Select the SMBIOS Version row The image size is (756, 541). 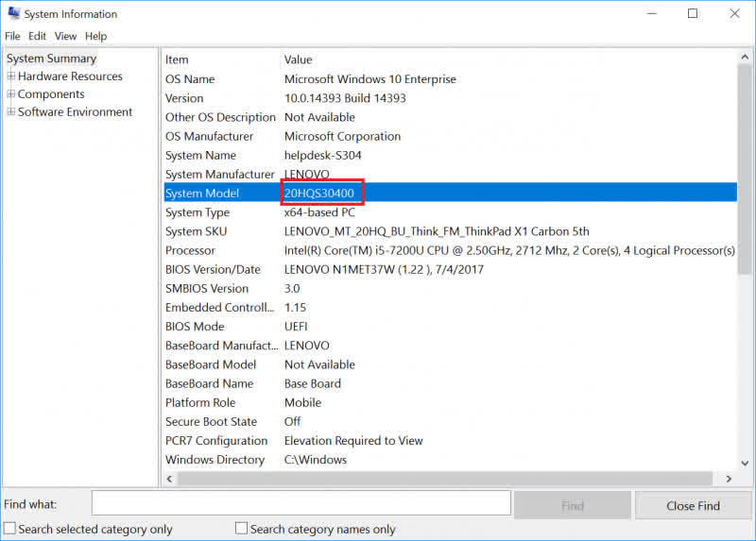pos(451,289)
